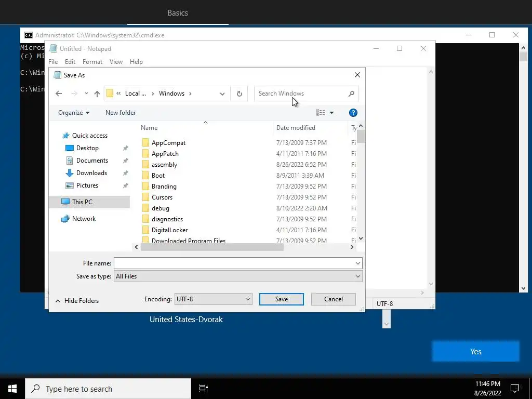Viewport: 532px width, 399px height.
Task: Open Notepad Help menu
Action: [136, 62]
